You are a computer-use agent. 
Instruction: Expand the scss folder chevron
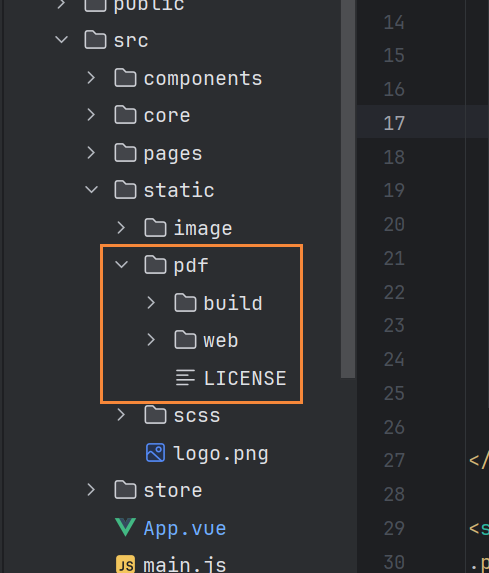pos(121,415)
